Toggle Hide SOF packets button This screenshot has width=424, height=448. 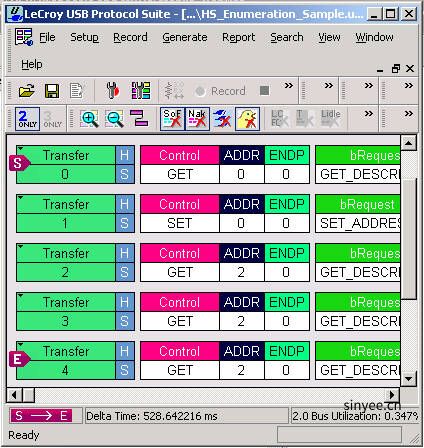pos(172,119)
